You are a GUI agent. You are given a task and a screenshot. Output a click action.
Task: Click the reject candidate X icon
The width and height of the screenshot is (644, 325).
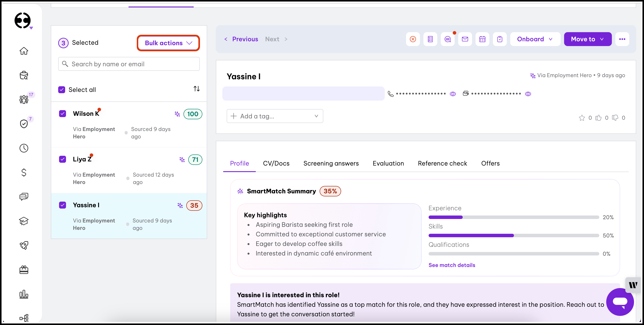[x=413, y=39]
